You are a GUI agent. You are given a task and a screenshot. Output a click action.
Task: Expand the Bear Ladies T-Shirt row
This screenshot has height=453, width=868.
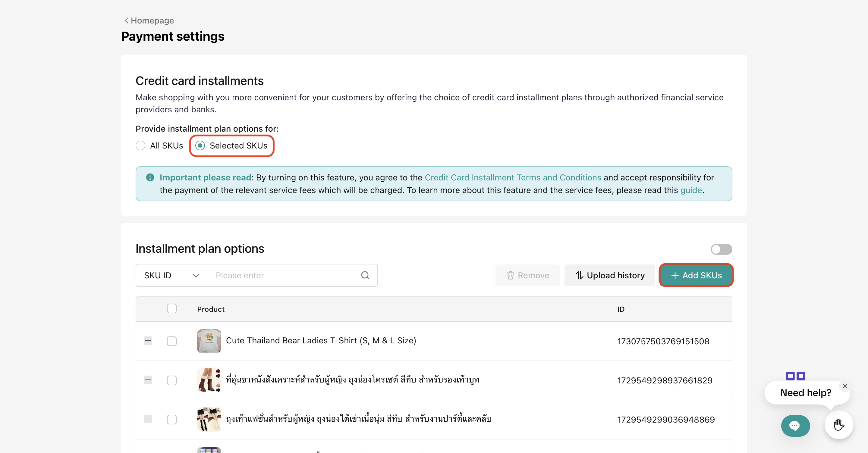pos(148,341)
